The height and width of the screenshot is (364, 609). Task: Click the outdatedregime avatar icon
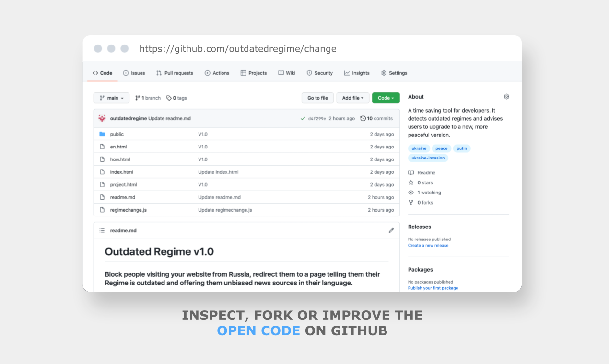(102, 118)
